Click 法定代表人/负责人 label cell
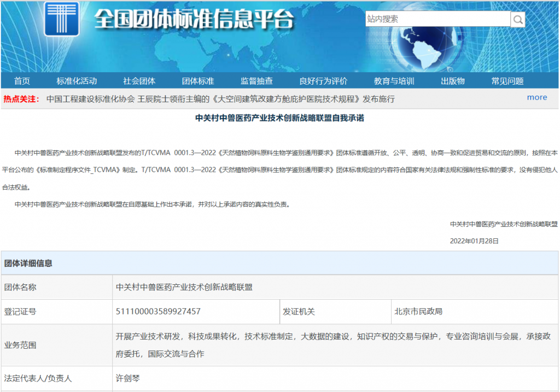The width and height of the screenshot is (560, 392). [x=57, y=378]
